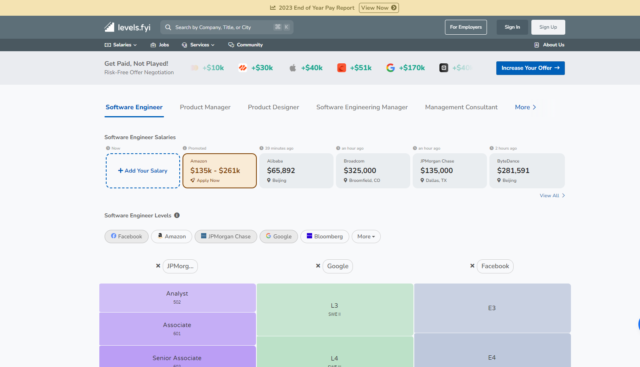Click the Facebook E3 level block
Screen dimensions: 640x367
[x=492, y=308]
